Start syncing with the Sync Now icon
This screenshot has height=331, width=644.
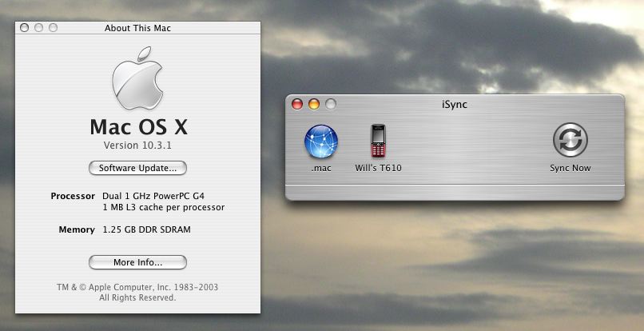[570, 140]
